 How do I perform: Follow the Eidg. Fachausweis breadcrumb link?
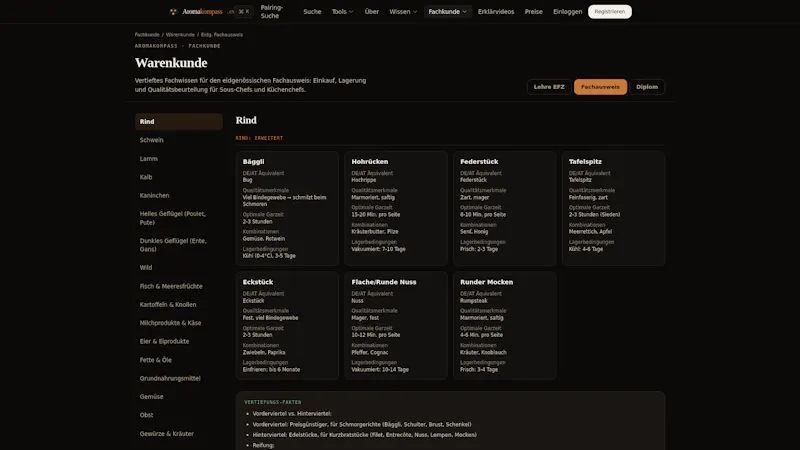point(222,35)
